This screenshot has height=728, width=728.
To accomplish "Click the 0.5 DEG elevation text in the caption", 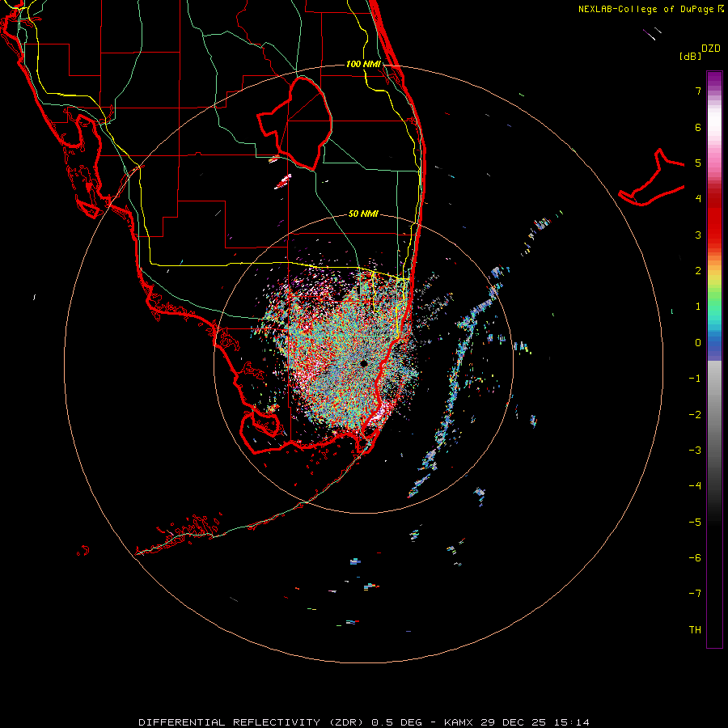I will point(397,722).
